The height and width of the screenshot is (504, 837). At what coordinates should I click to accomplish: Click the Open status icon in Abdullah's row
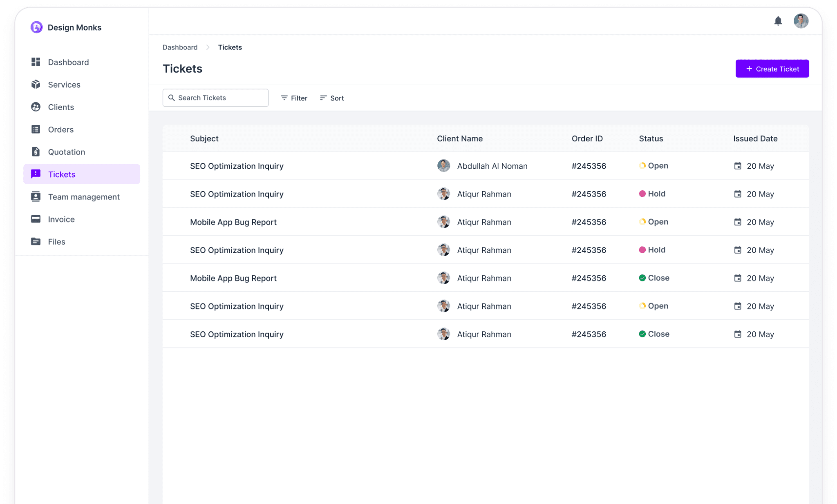(642, 166)
